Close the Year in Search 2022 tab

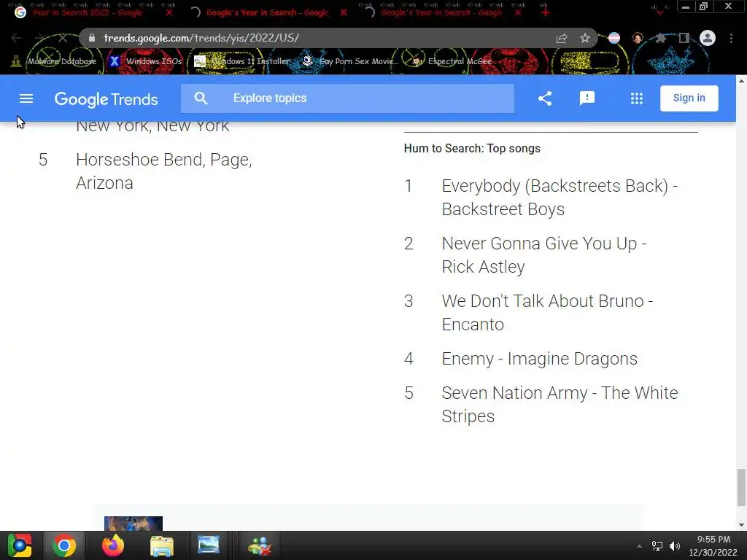[169, 12]
